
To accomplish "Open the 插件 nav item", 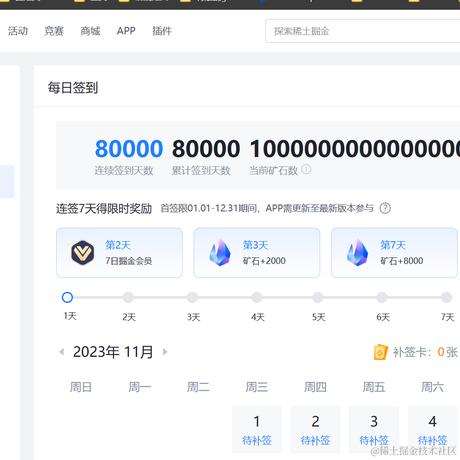I will click(162, 31).
